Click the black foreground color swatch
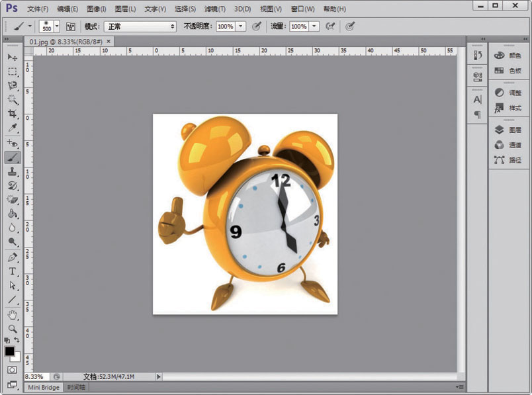The image size is (532, 395). 10,351
